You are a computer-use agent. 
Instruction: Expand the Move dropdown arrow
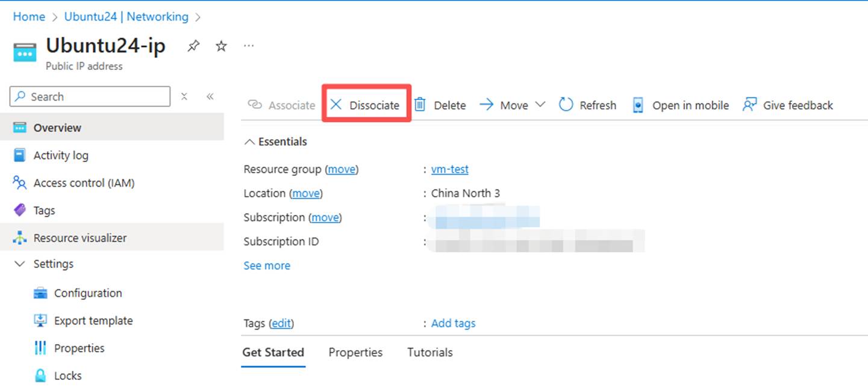tap(540, 105)
